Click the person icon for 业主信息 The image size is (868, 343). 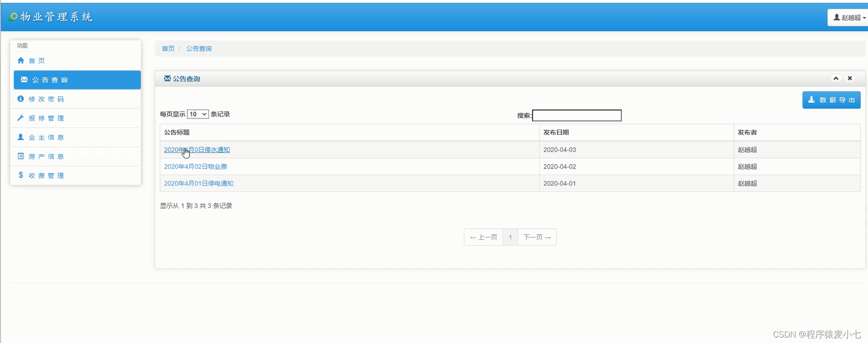[x=21, y=137]
